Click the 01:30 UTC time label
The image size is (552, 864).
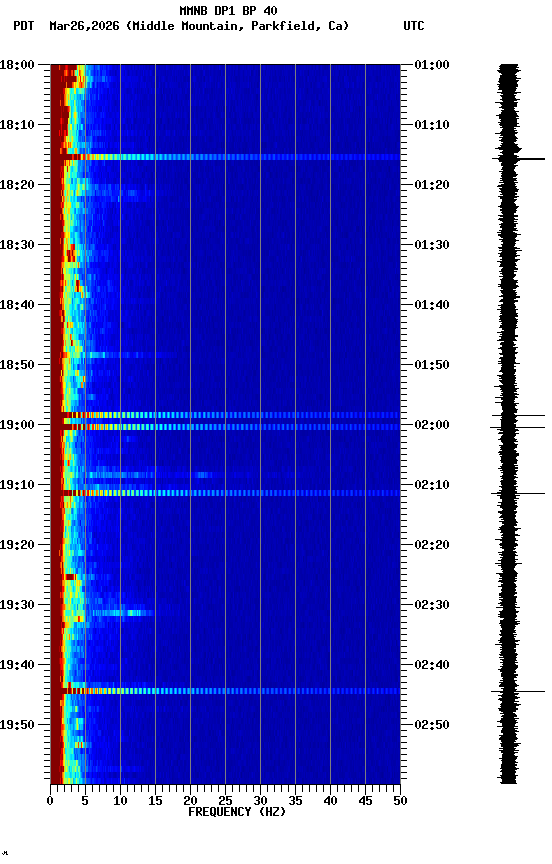tap(432, 245)
